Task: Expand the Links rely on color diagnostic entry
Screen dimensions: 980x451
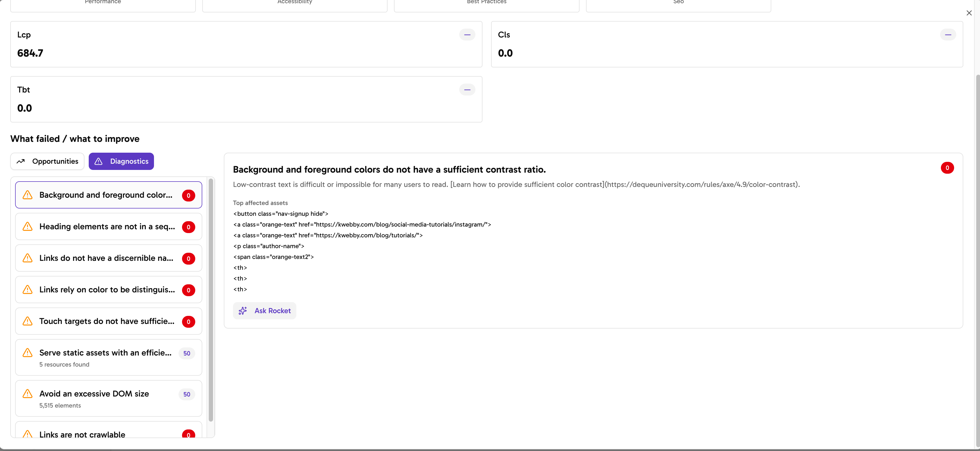Action: pyautogui.click(x=108, y=290)
